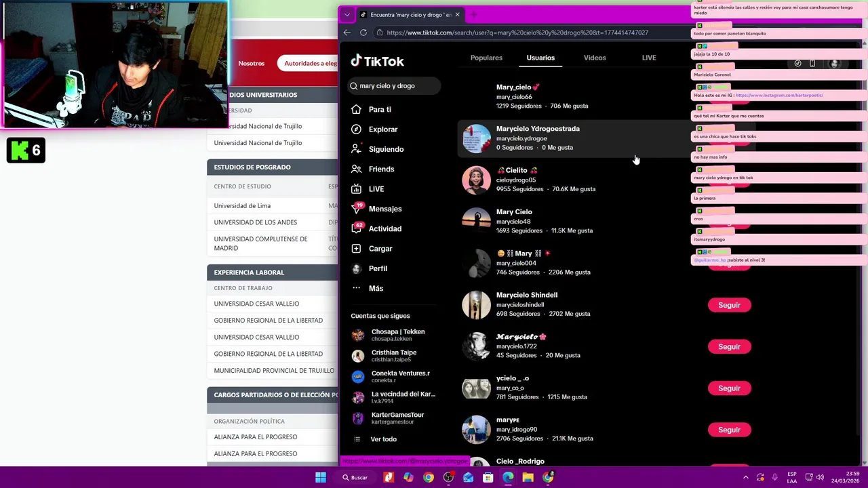The image size is (868, 488).
Task: Open volume control in system tray
Action: pyautogui.click(x=820, y=477)
